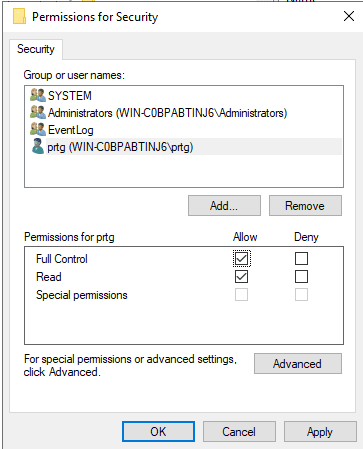Confirm with the OK button
Screen dimensions: 363x449
tap(158, 432)
